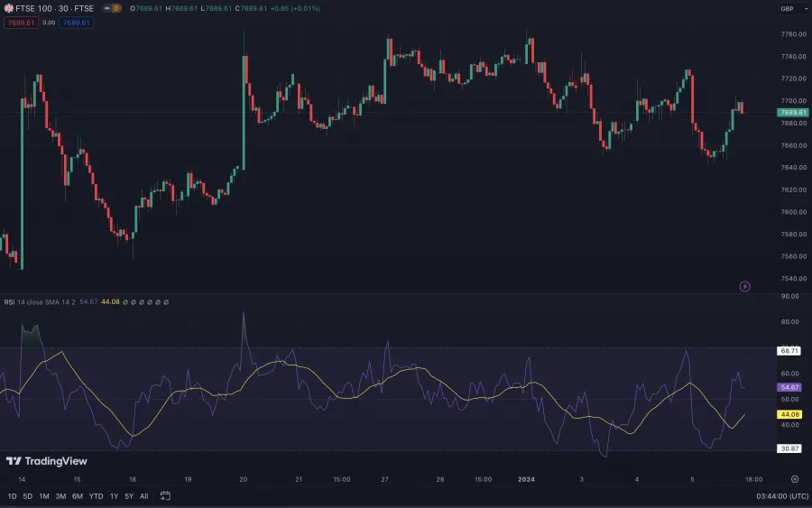
Task: Click the 7760.00 price scale label
Action: pyautogui.click(x=794, y=34)
